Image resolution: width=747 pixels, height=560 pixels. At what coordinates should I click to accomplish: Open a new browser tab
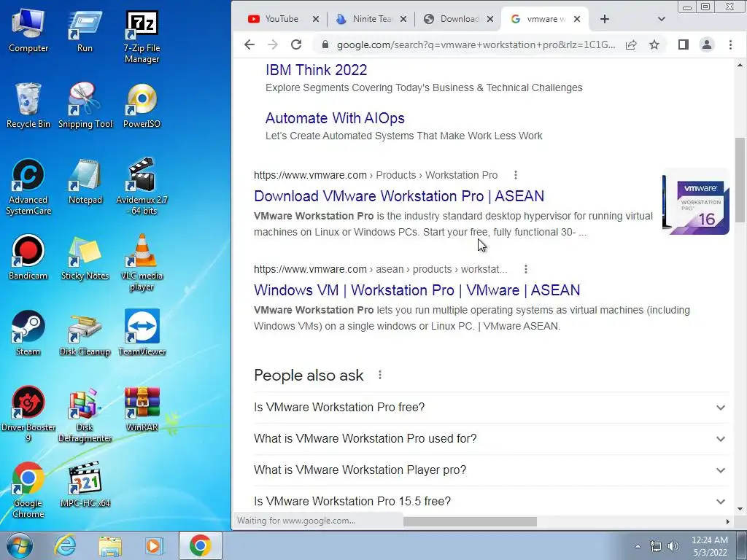pos(605,19)
